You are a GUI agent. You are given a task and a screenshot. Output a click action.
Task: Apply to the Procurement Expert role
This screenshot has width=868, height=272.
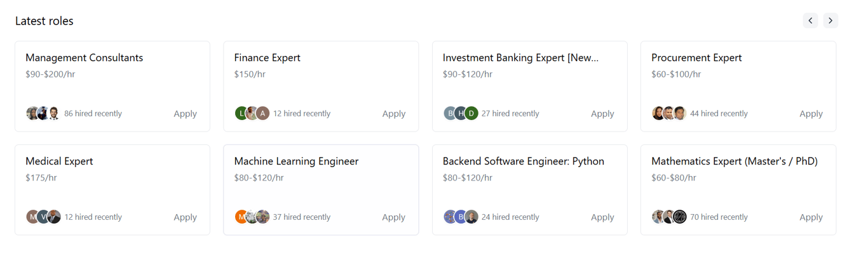click(x=811, y=114)
